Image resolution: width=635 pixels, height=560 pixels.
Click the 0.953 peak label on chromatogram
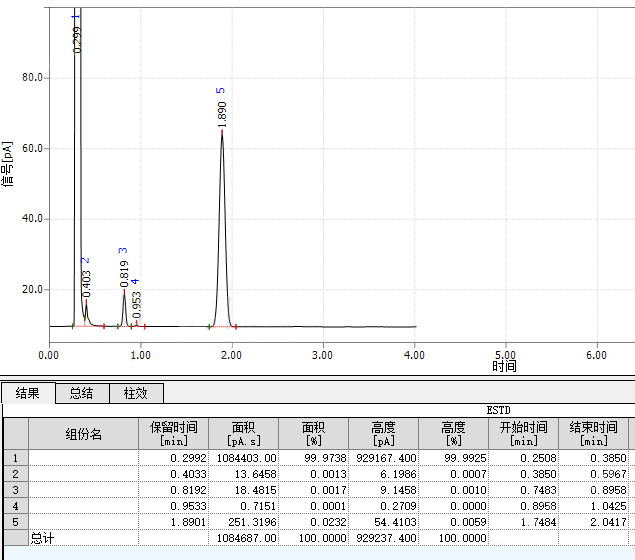[x=137, y=304]
